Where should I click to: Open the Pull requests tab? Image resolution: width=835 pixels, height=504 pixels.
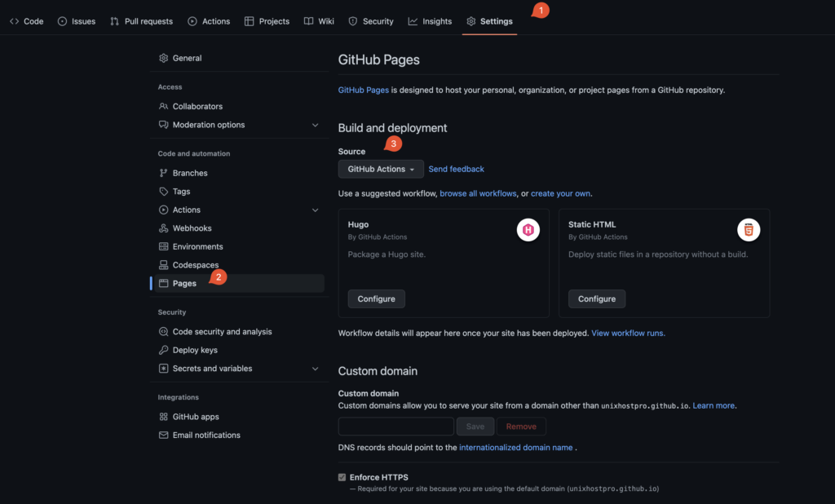(x=141, y=20)
